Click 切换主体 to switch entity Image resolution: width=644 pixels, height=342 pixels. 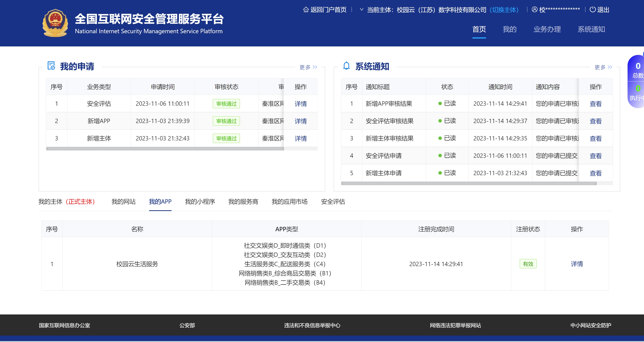[504, 10]
